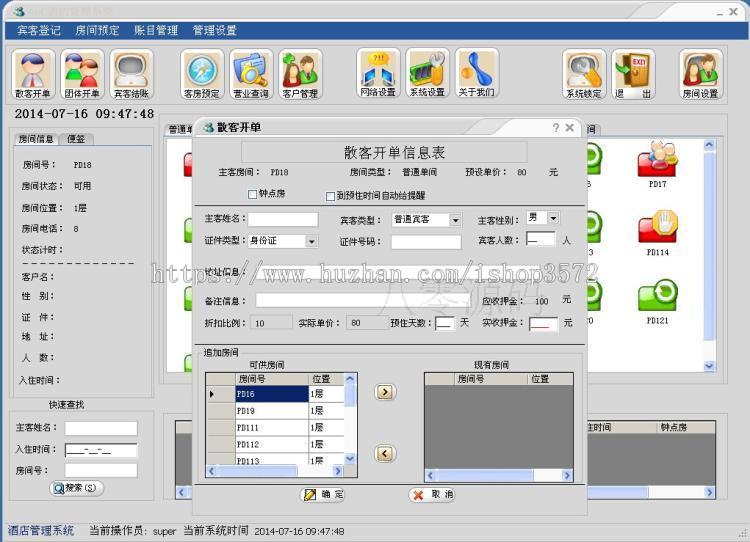Viewport: 750px width, 542px height.
Task: Open the 散客开单 toolbar icon
Action: point(33,75)
